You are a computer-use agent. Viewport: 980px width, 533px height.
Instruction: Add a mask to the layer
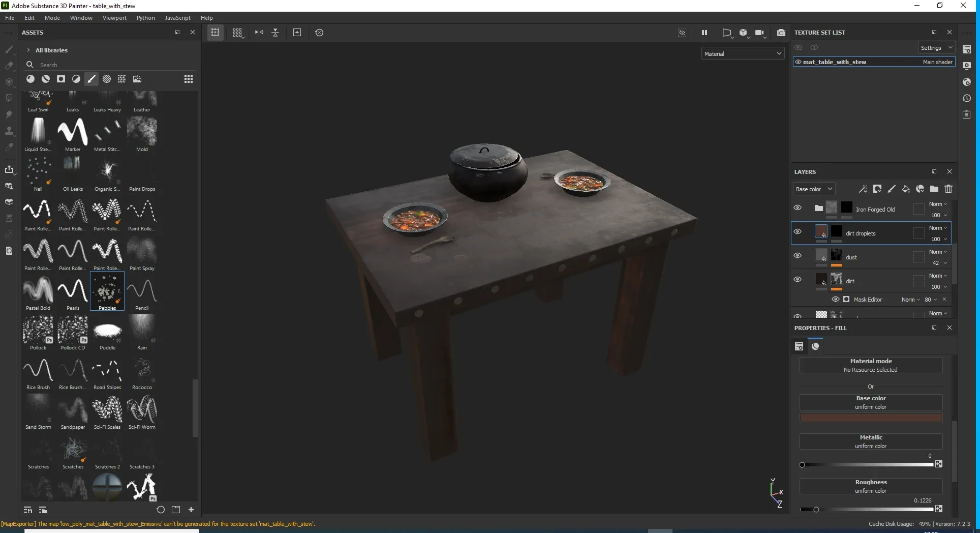[x=877, y=189]
